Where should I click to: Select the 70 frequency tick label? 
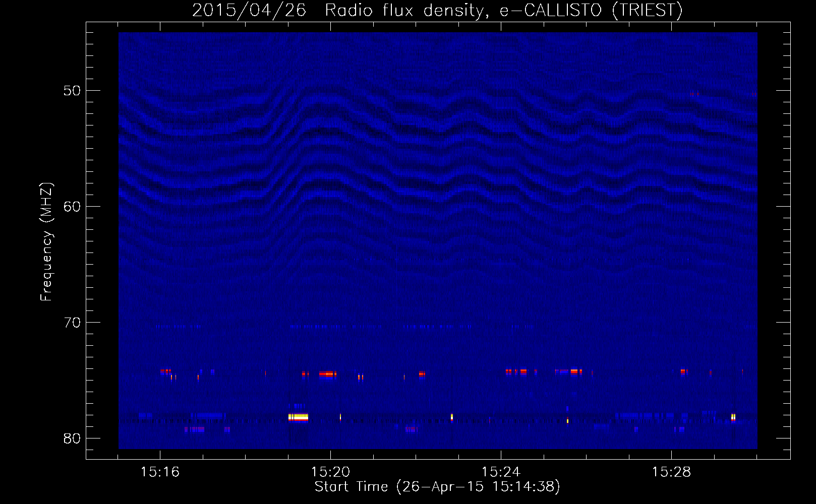[x=72, y=323]
